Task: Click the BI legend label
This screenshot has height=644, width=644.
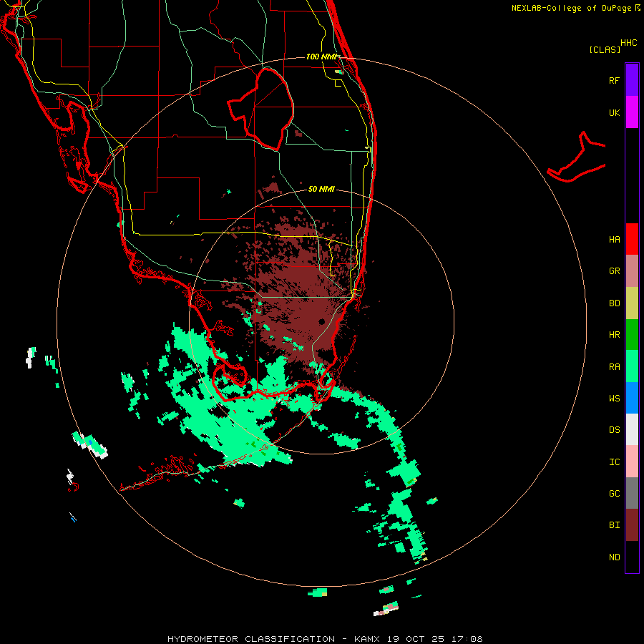Action: coord(614,525)
